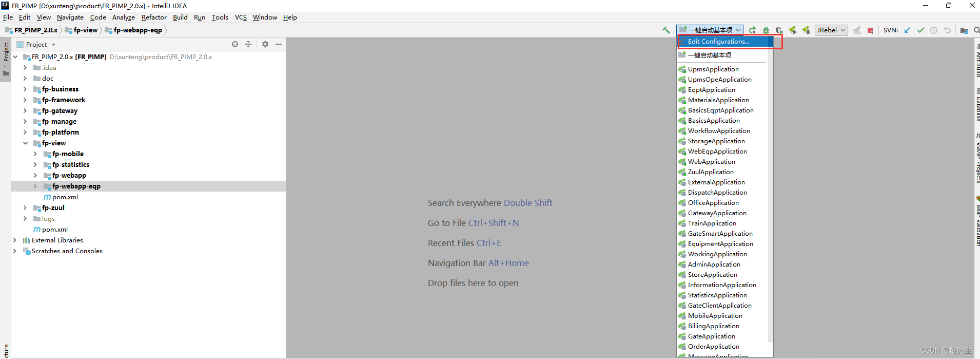Viewport: 980px width, 359px height.
Task: Expand the .idea folder
Action: 25,68
